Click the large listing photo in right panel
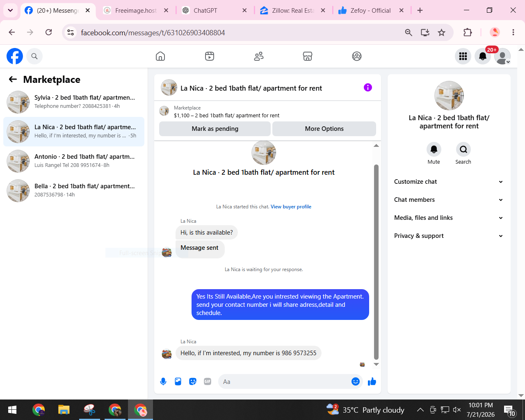 pos(449,96)
